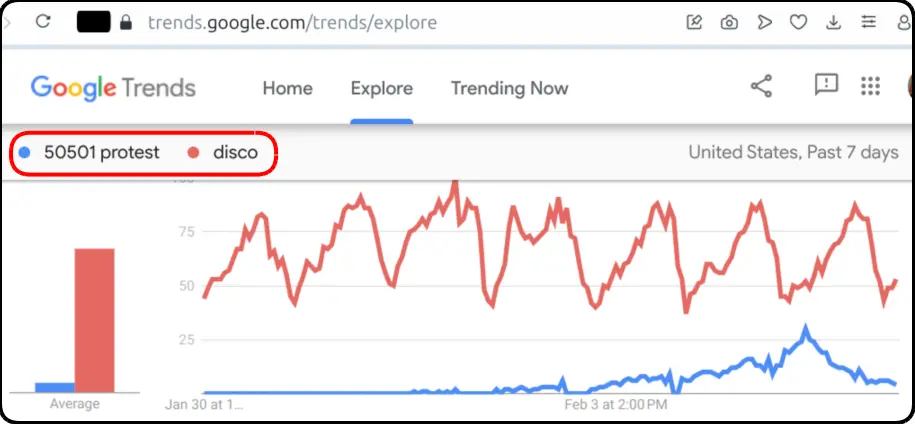Click the send arrow icon in toolbar
Image resolution: width=915 pixels, height=424 pixels.
pos(764,23)
